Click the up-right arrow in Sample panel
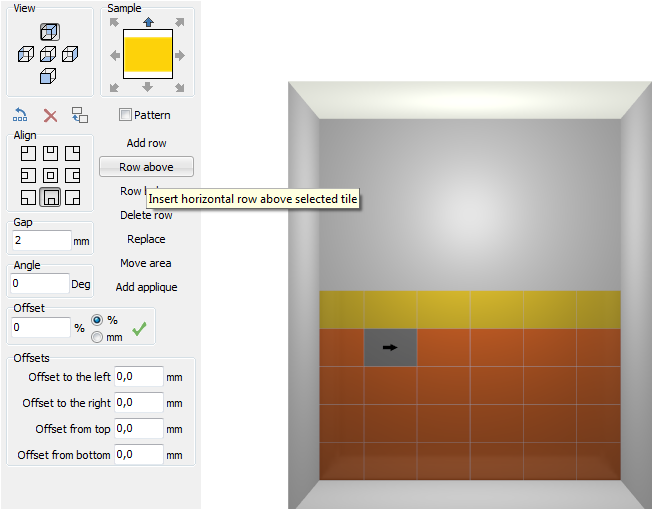Image resolution: width=654 pixels, height=509 pixels. tap(180, 23)
